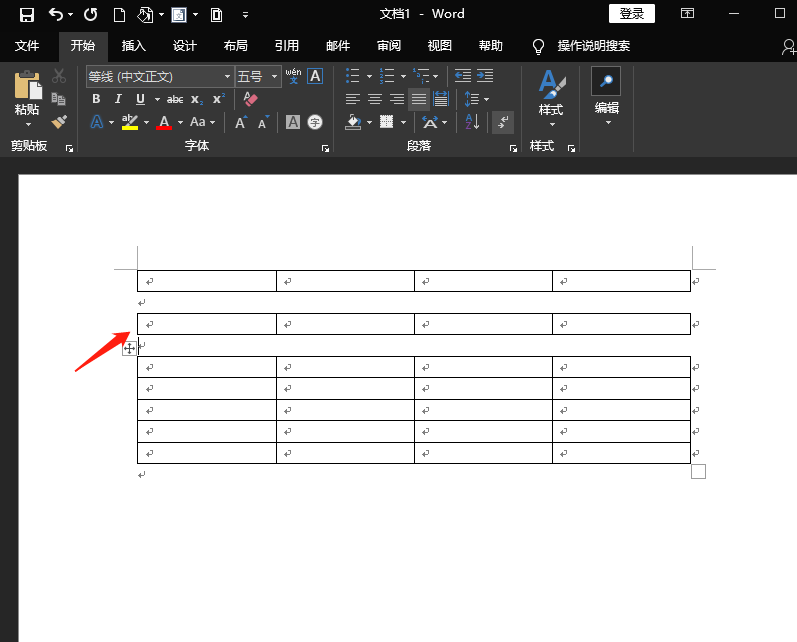Image resolution: width=797 pixels, height=642 pixels.
Task: Apply yellow text highlight color
Action: coord(130,122)
